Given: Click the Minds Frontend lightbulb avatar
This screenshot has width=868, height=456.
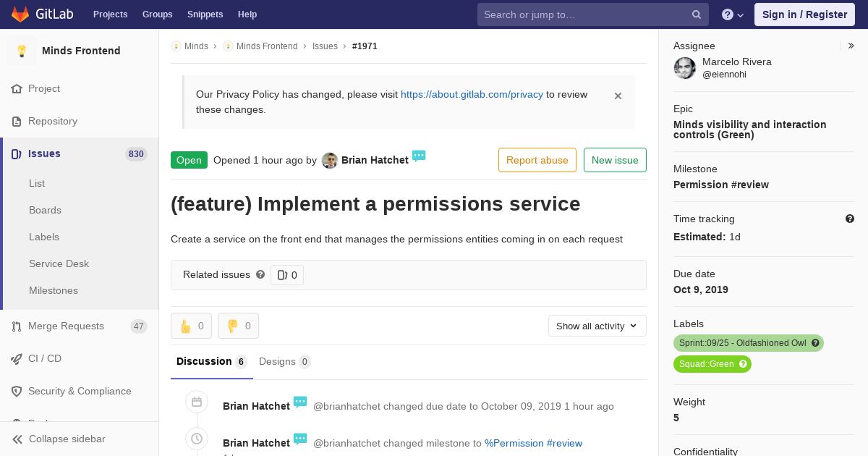Looking at the screenshot, I should [x=22, y=51].
